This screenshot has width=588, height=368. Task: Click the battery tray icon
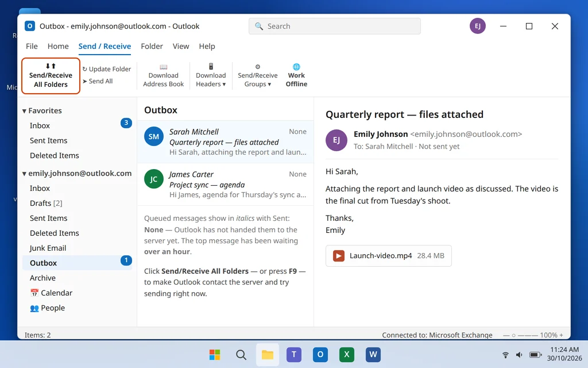(x=535, y=355)
